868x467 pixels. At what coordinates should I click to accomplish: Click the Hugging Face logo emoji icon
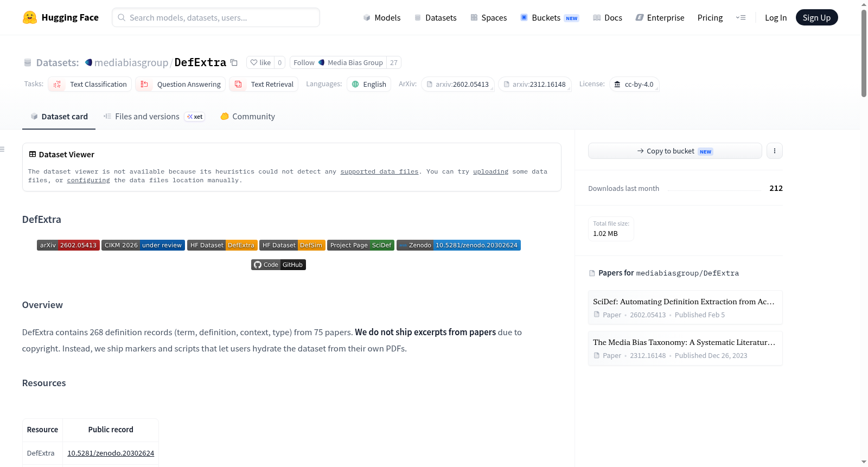pos(29,17)
